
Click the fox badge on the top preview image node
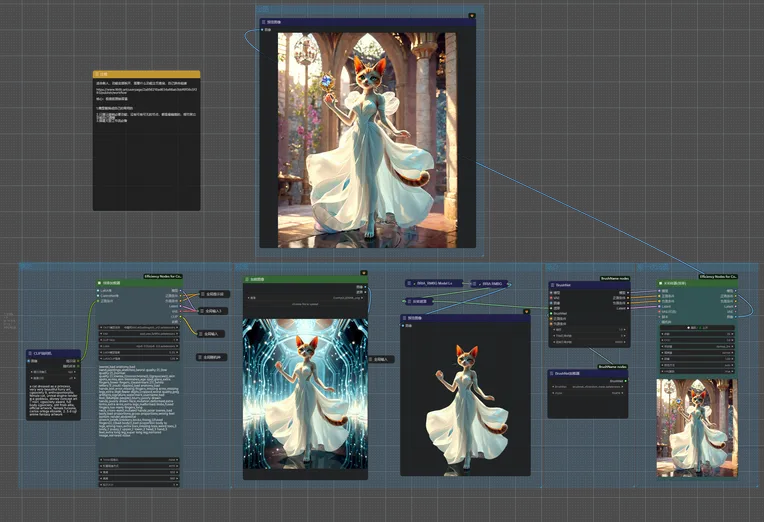[472, 16]
